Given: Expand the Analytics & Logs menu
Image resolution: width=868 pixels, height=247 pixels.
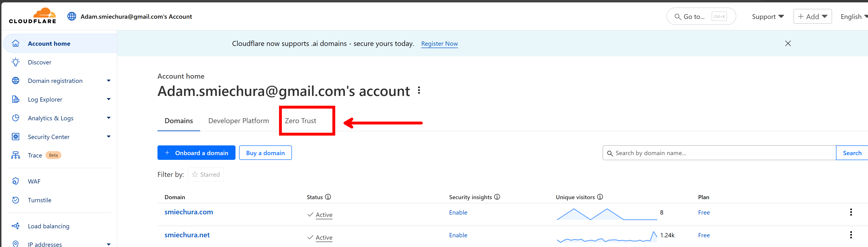Looking at the screenshot, I should (x=108, y=118).
